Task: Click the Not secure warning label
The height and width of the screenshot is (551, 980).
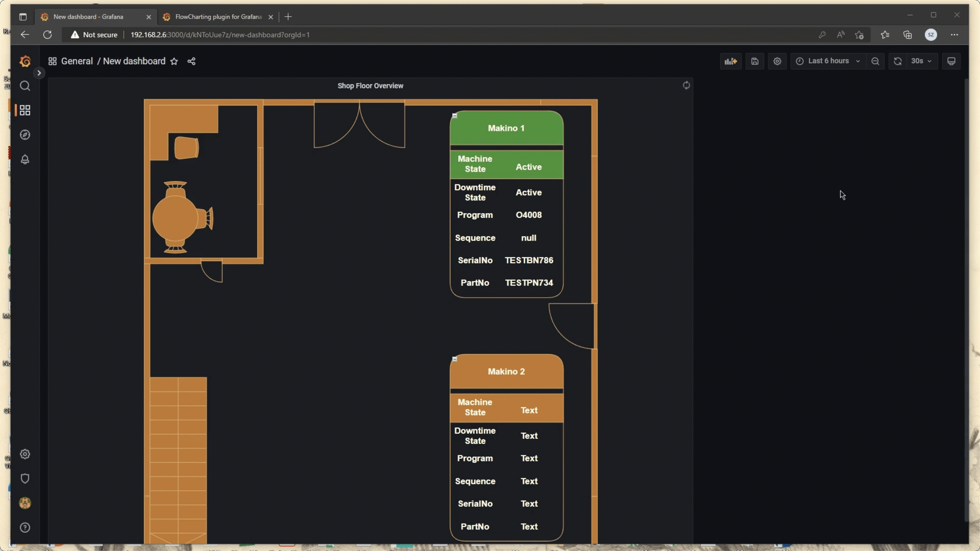Action: pos(94,35)
